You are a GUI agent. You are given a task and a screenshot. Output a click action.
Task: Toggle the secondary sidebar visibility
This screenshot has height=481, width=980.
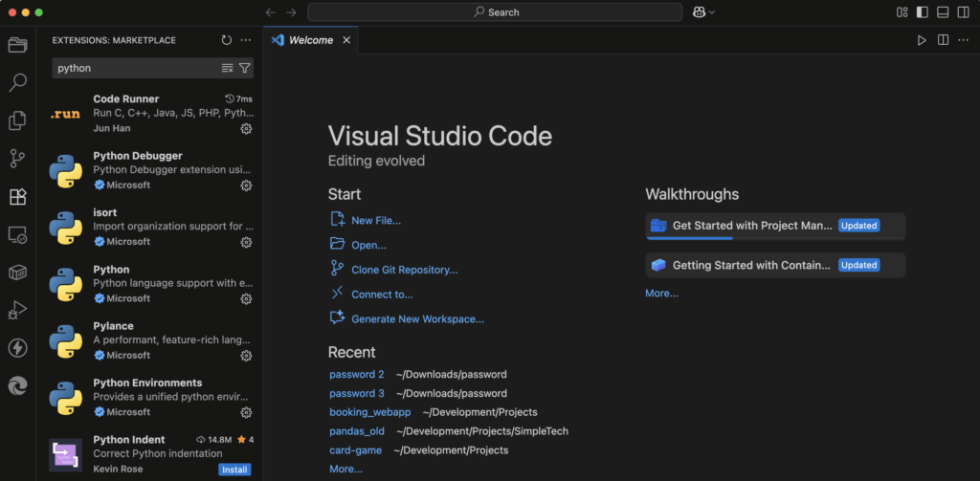tap(963, 12)
